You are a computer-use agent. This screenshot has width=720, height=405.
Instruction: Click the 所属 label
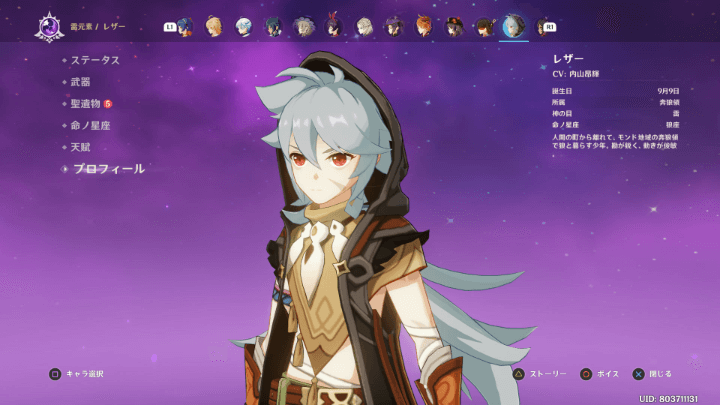[559, 102]
